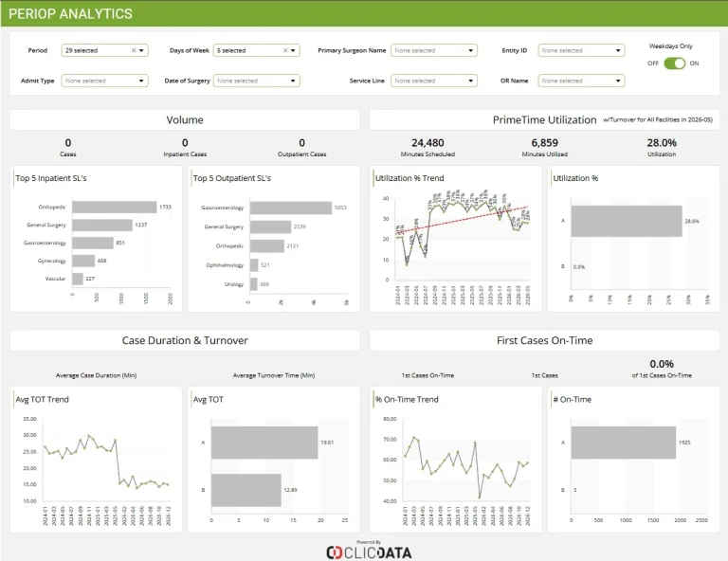Click the First Cases On-Time section header
The height and width of the screenshot is (561, 728).
[x=545, y=340]
